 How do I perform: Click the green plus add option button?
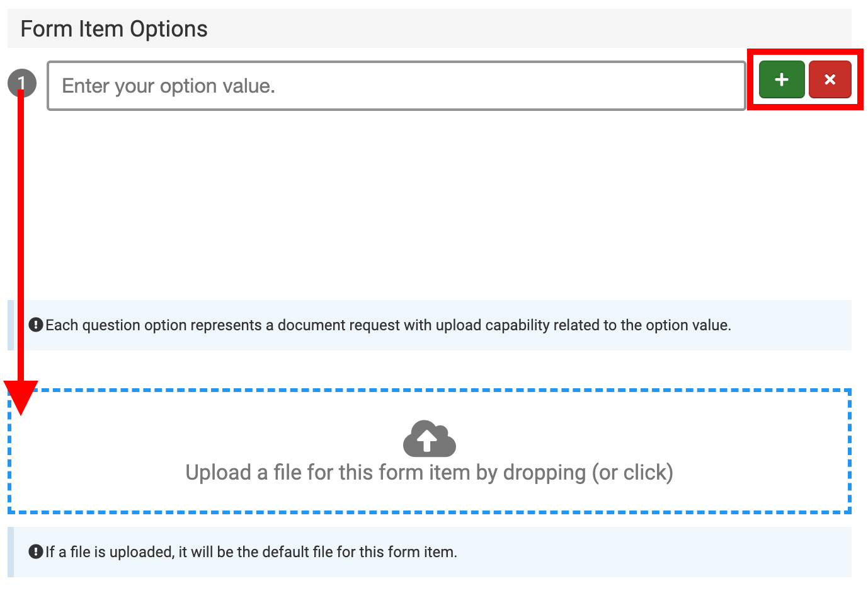tap(781, 79)
